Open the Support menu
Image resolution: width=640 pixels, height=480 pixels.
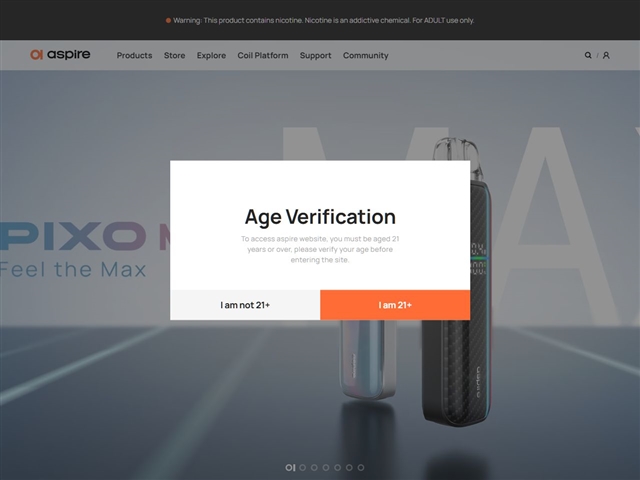click(x=316, y=55)
